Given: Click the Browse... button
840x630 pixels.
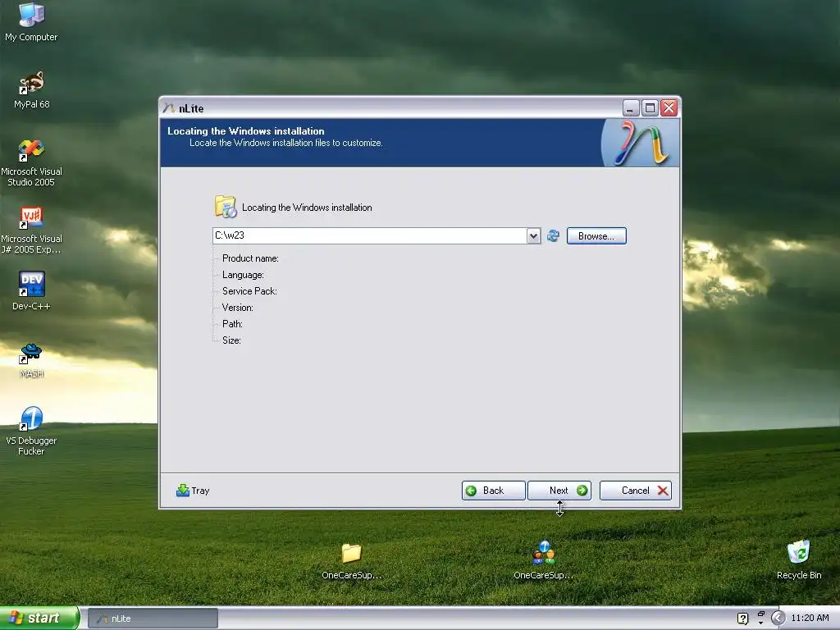Looking at the screenshot, I should (x=596, y=235).
